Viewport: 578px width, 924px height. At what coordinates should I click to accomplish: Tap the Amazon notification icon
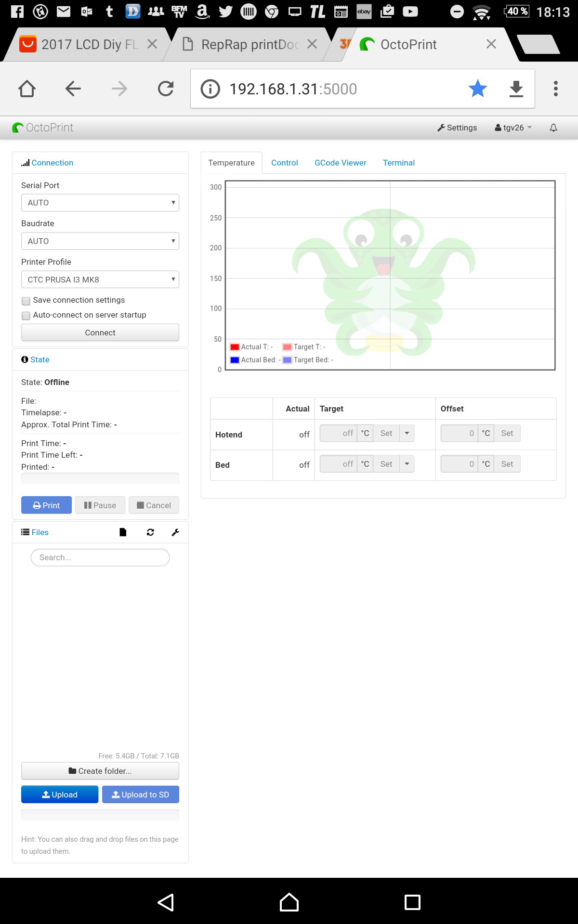[202, 12]
